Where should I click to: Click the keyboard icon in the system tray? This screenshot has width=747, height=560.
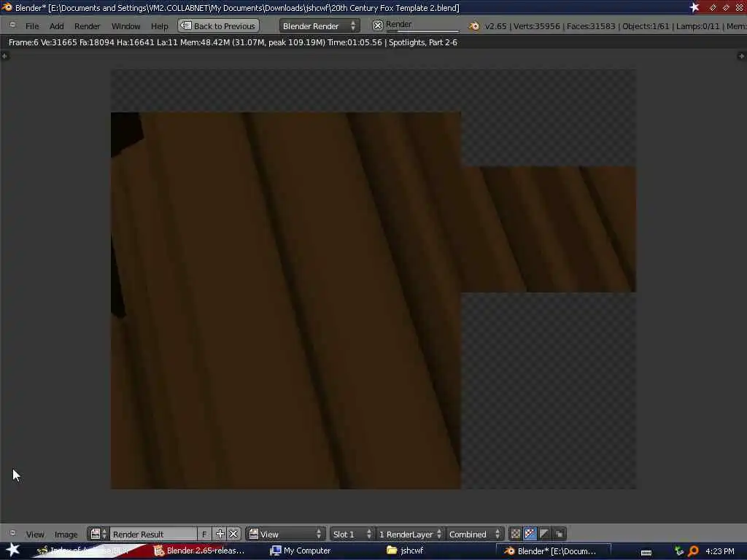646,553
